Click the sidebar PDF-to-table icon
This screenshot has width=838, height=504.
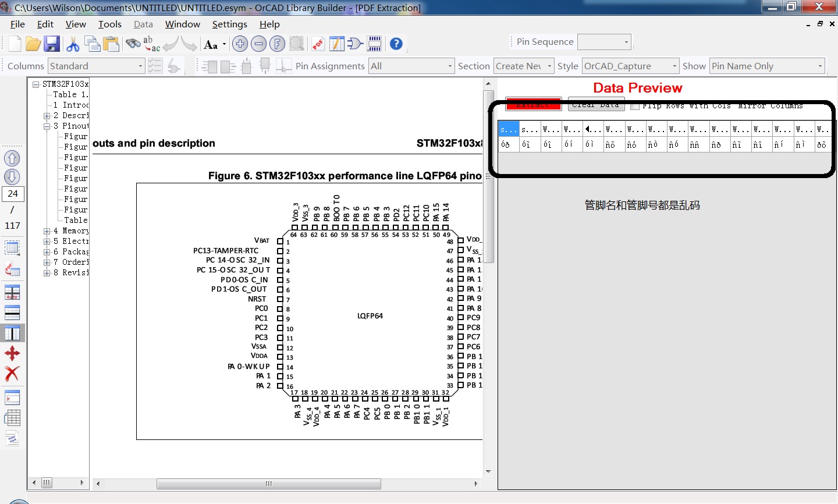12,269
